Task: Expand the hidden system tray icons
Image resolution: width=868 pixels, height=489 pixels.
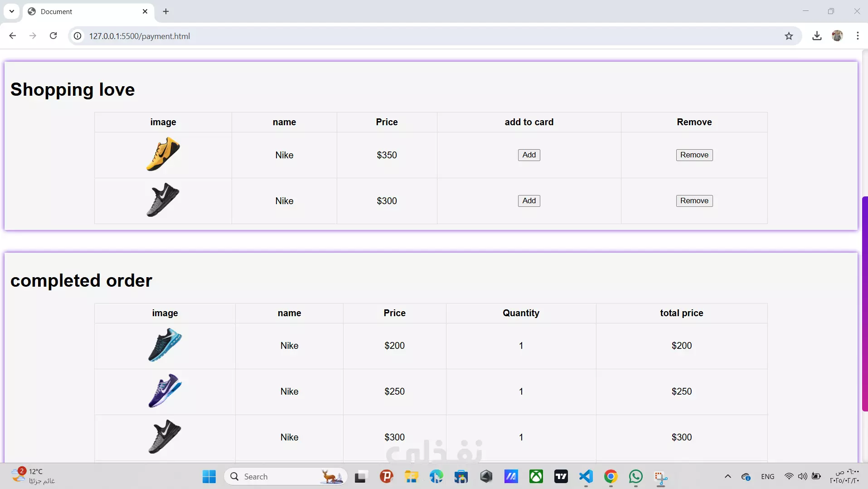Action: 727,476
